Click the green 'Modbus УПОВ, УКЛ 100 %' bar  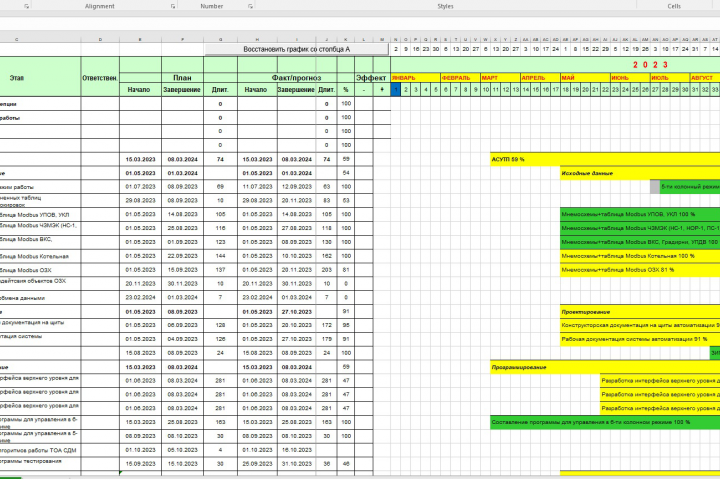(640, 214)
